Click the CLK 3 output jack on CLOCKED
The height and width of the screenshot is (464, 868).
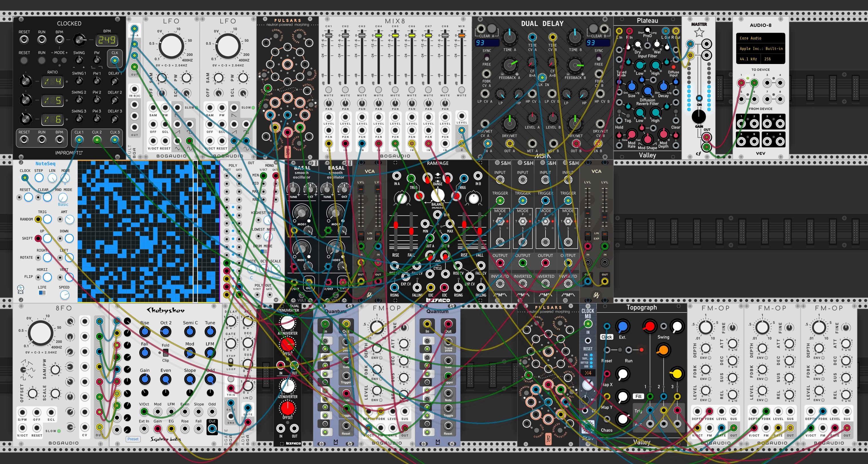115,140
